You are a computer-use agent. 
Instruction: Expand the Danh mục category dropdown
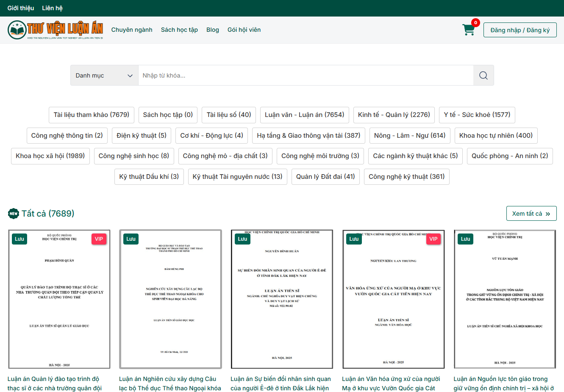(x=104, y=75)
